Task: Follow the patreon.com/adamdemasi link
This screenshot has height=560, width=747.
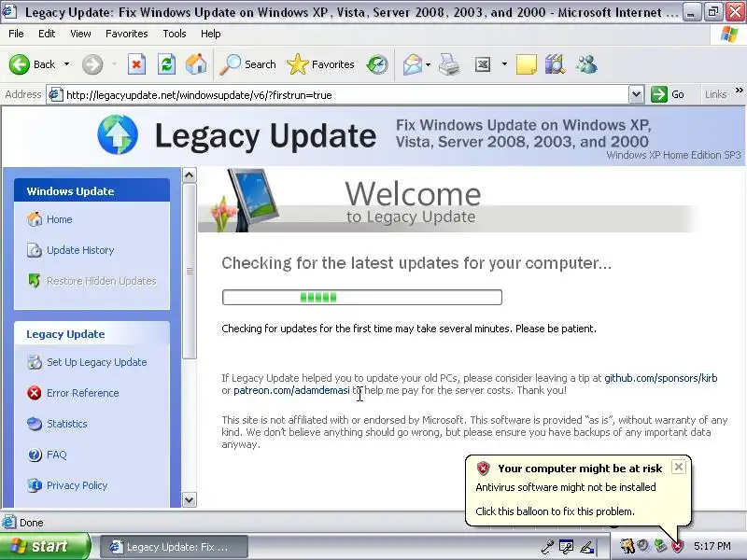Action: 291,390
